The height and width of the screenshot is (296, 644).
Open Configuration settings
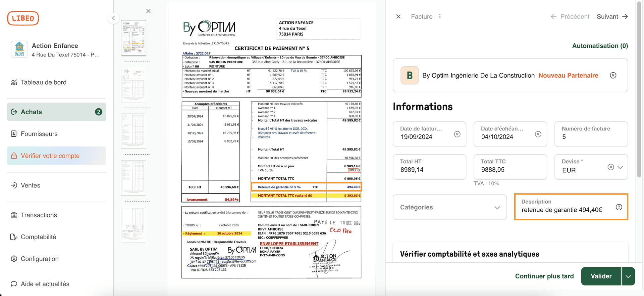(40, 259)
